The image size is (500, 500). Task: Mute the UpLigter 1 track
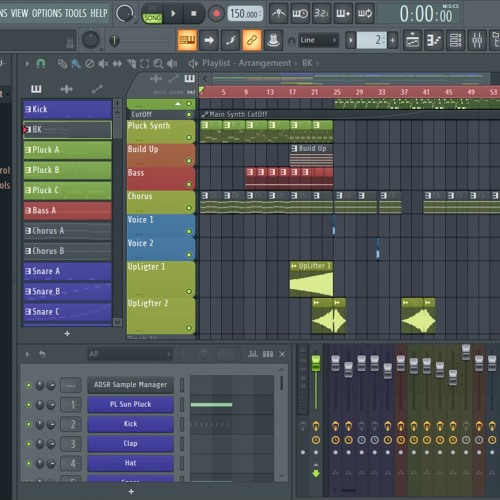click(189, 291)
